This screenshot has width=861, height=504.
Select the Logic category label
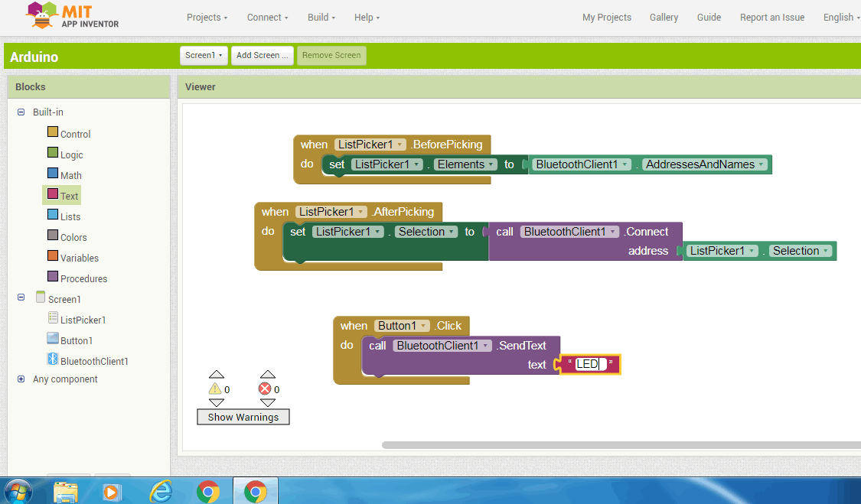coord(71,154)
